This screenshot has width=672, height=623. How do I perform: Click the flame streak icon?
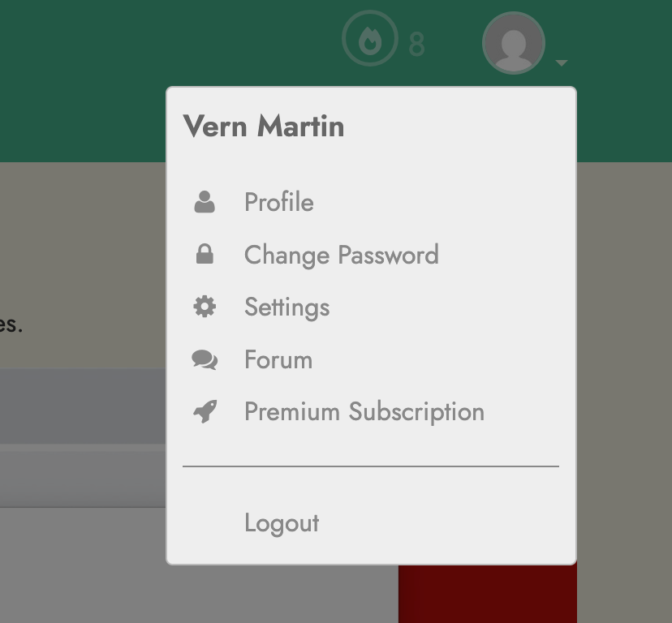tap(370, 39)
